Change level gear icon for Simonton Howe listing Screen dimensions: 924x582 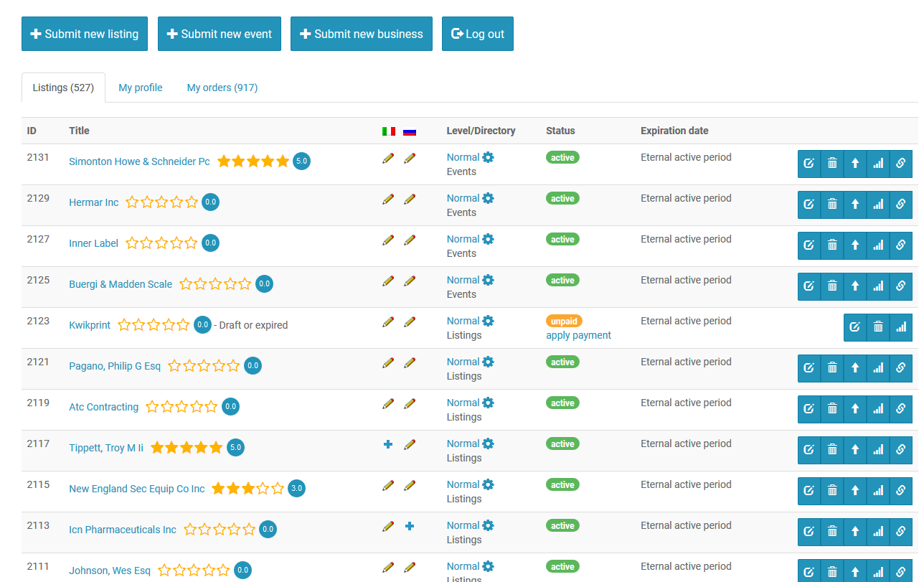coord(489,158)
